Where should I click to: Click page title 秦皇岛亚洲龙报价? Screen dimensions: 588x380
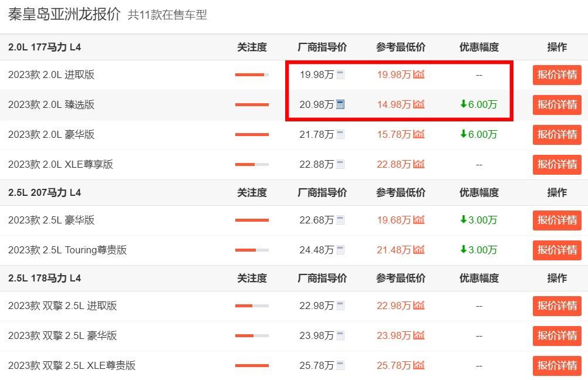[x=65, y=14]
